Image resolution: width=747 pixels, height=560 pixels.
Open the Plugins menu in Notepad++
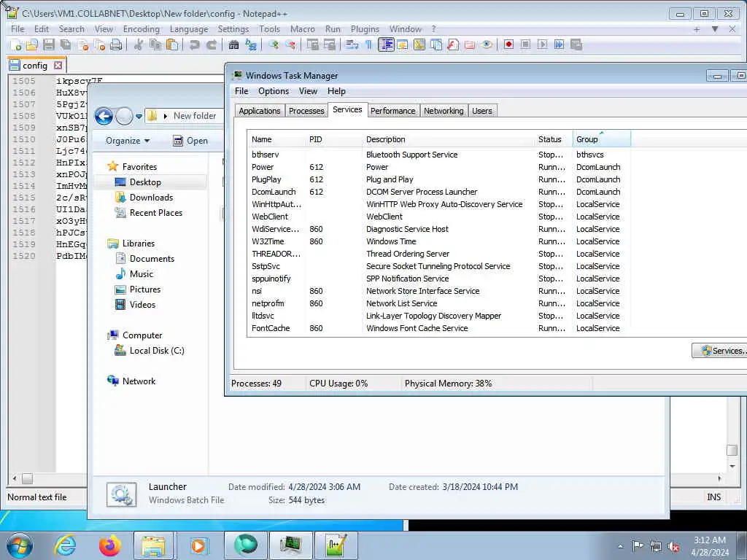[365, 29]
